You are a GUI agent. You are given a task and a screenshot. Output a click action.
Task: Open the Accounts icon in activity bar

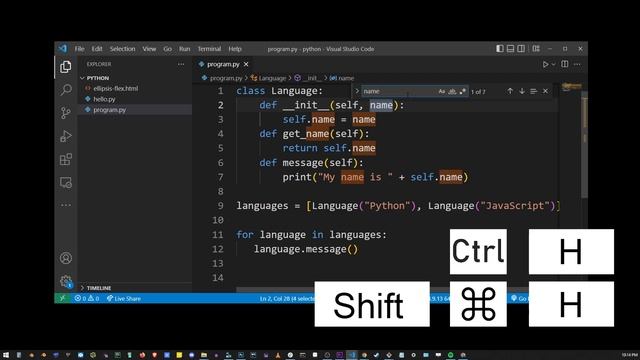(66, 258)
